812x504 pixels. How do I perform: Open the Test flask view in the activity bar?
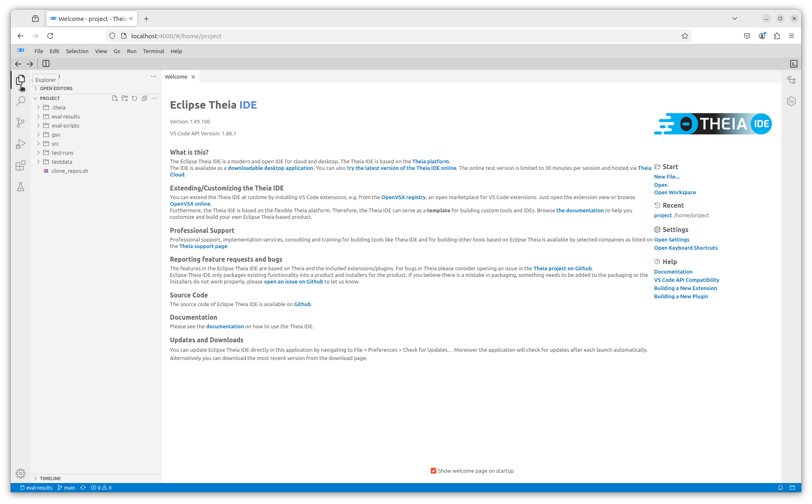pyautogui.click(x=20, y=187)
